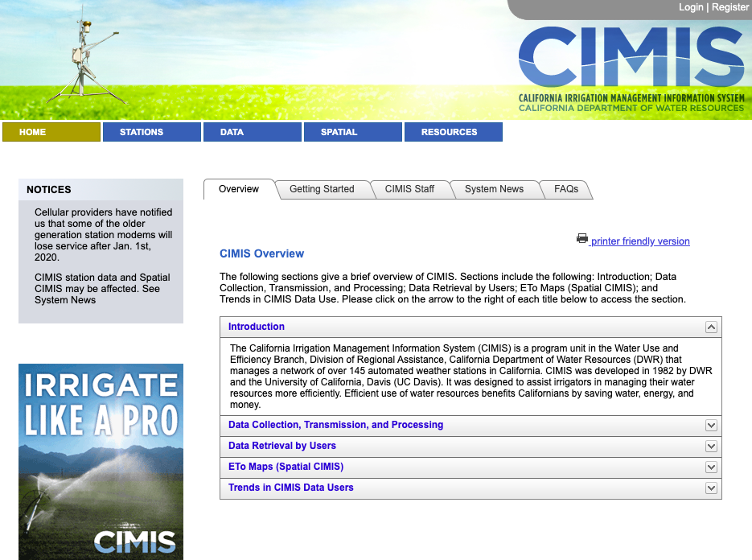The image size is (752, 560).
Task: Open the printer friendly version link
Action: pyautogui.click(x=639, y=241)
